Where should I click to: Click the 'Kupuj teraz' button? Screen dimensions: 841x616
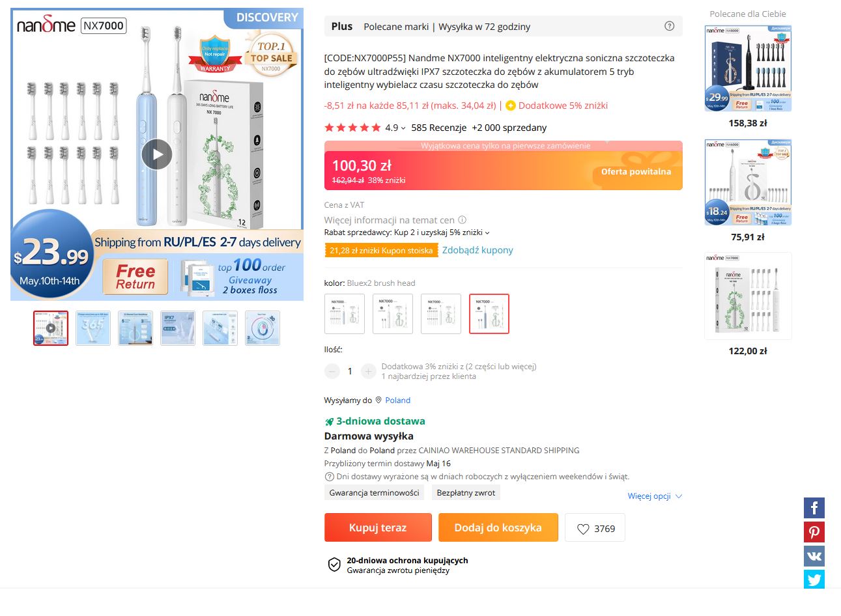378,527
